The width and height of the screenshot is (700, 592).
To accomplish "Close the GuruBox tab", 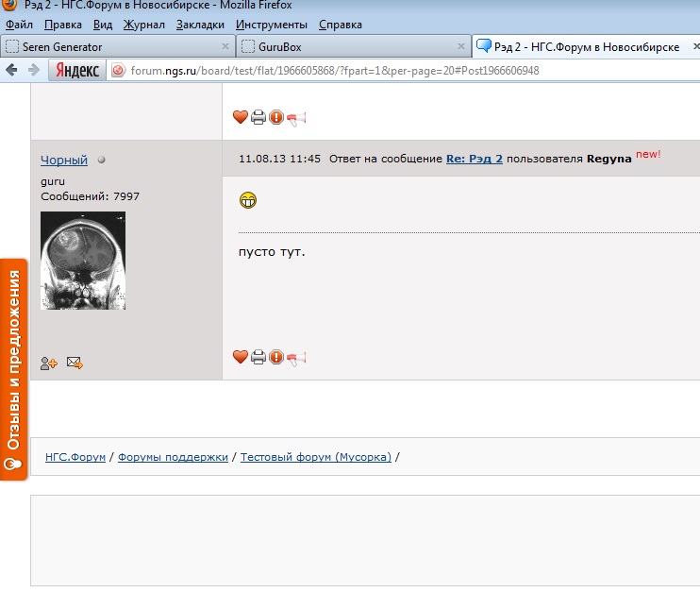I will point(461,46).
